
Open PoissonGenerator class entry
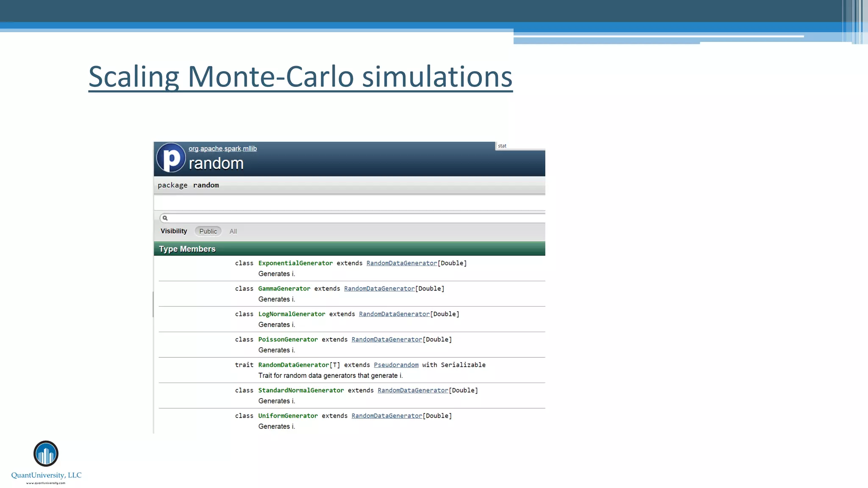288,339
